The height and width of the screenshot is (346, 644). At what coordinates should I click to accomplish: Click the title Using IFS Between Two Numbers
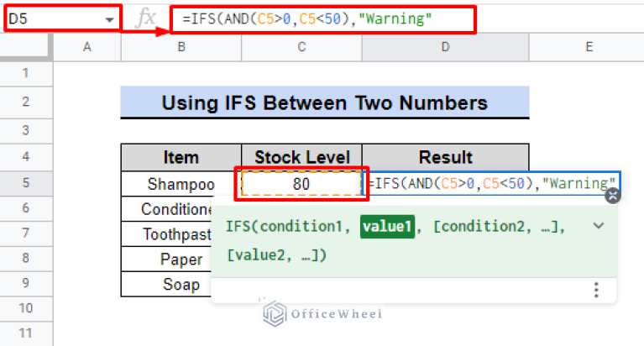[x=324, y=103]
